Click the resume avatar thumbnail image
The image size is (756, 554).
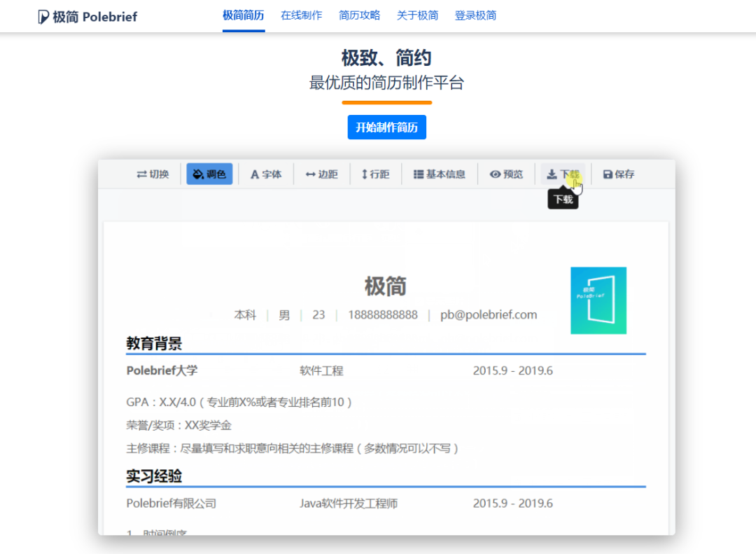598,301
